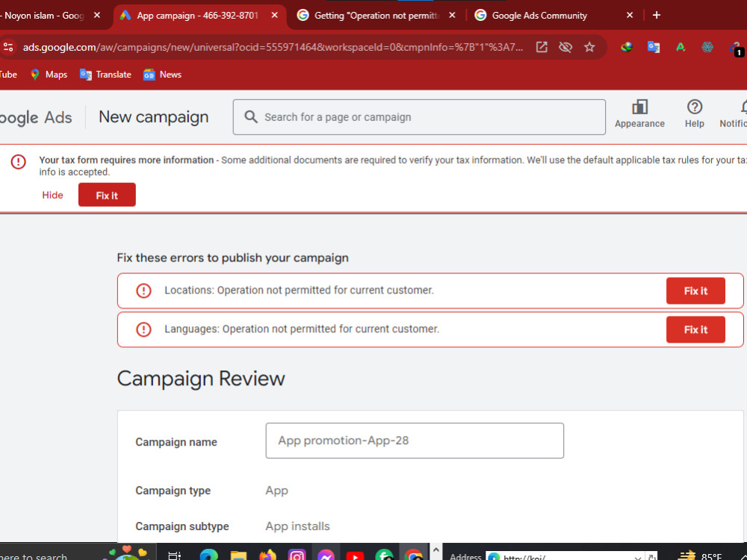The height and width of the screenshot is (560, 747).
Task: Close the App campaign tab
Action: tap(274, 15)
